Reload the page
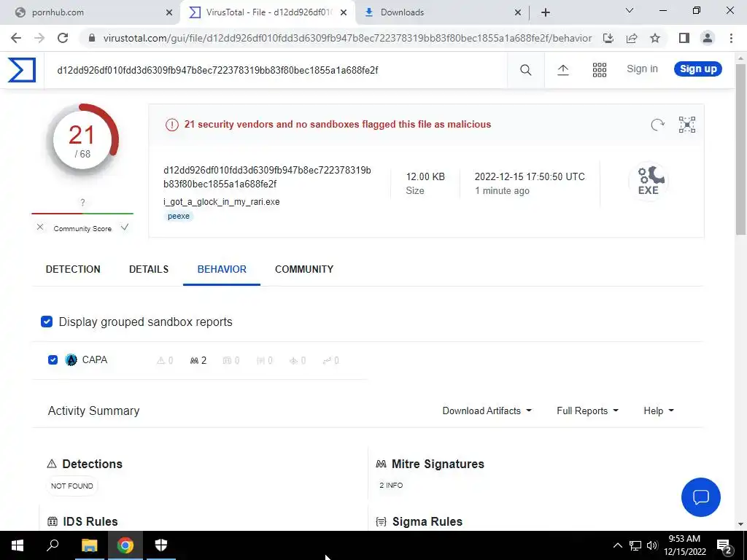The image size is (747, 560). click(63, 38)
